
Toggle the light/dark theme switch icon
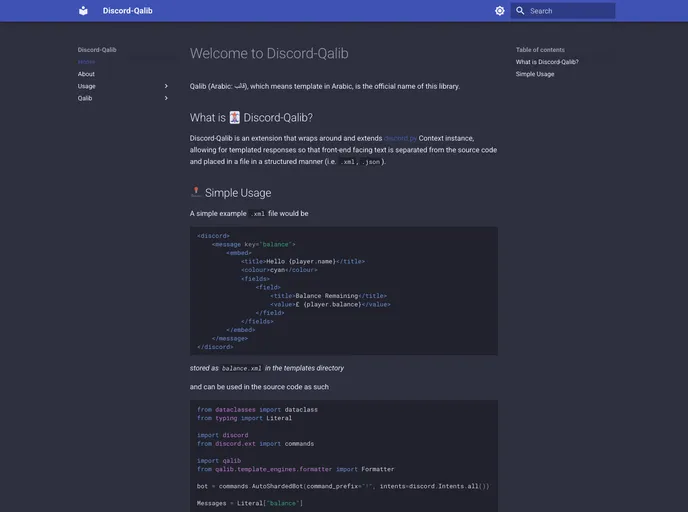[x=499, y=11]
